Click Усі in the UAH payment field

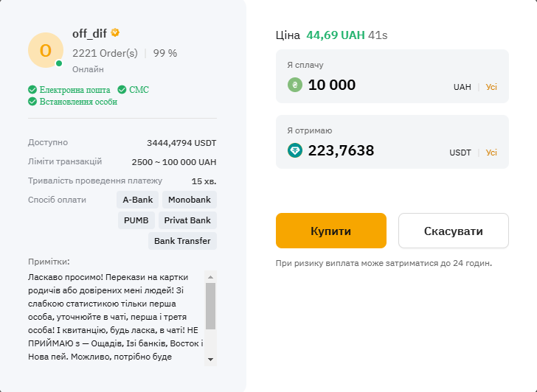point(491,87)
